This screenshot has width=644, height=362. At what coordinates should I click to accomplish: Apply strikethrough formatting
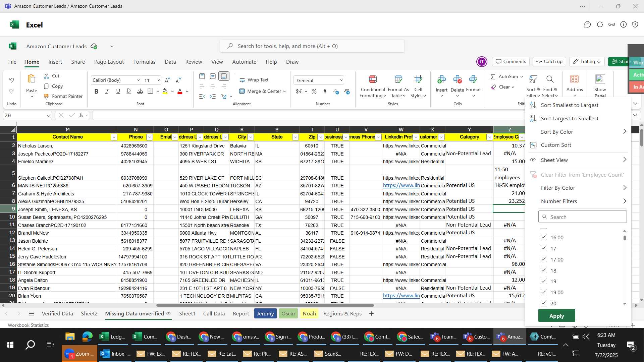point(140,91)
